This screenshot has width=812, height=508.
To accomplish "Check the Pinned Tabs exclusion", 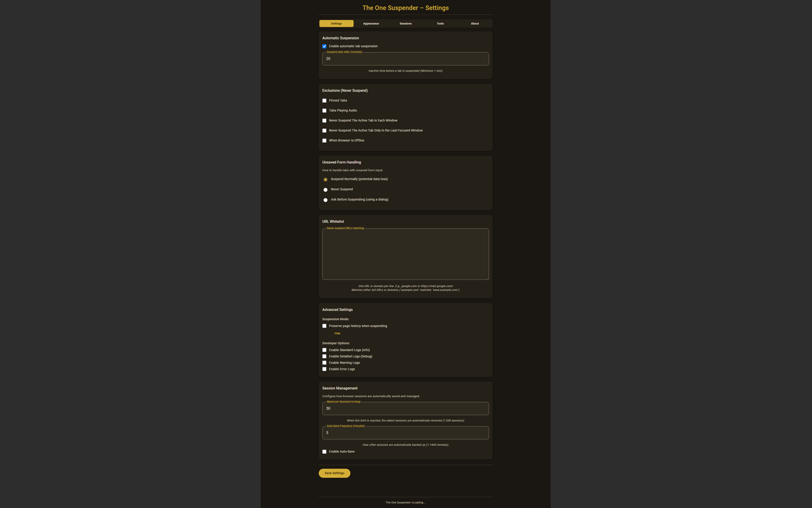I will (324, 100).
